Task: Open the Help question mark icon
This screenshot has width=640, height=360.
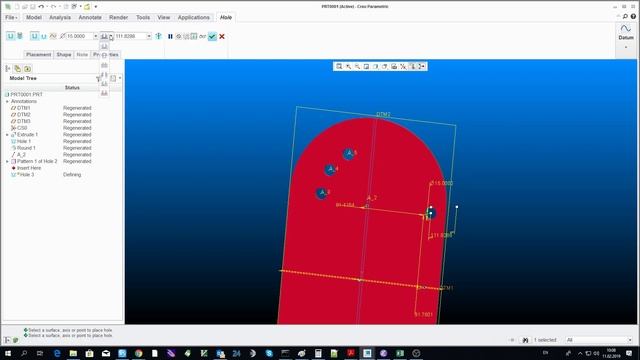Action: tap(633, 17)
